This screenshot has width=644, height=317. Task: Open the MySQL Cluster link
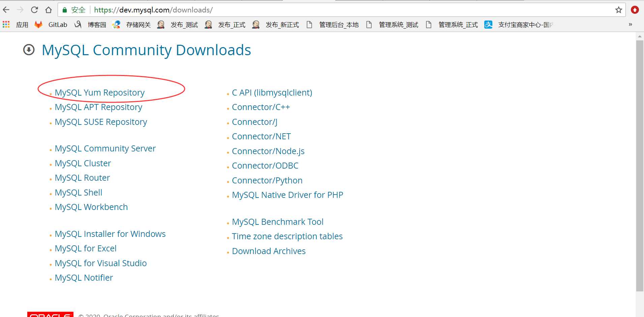click(x=83, y=163)
